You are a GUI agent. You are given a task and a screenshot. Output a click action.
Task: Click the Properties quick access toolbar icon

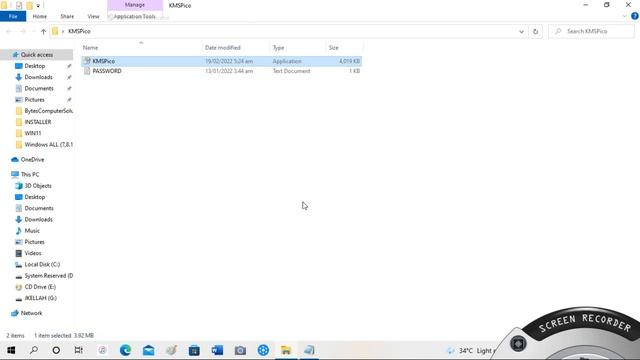coord(19,6)
